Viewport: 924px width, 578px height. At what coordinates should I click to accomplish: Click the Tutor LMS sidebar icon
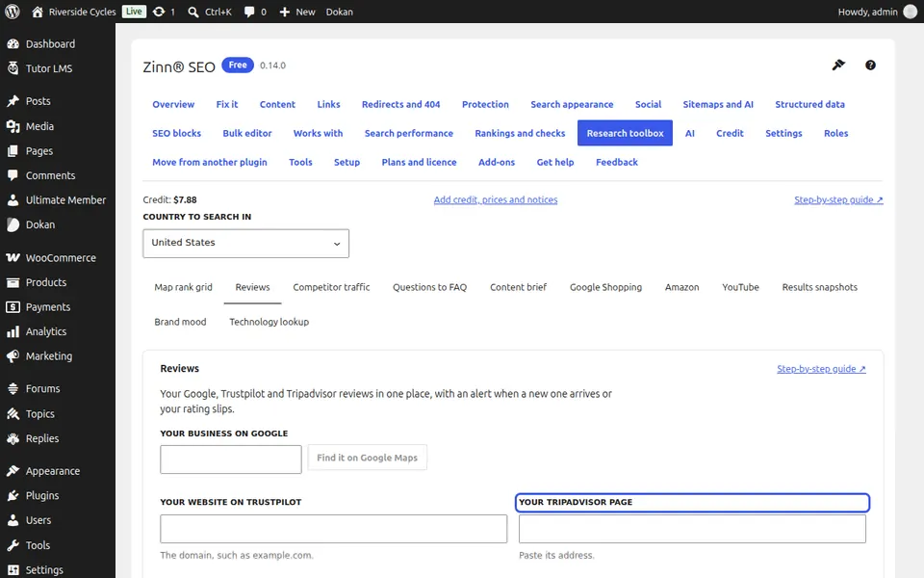pyautogui.click(x=13, y=68)
